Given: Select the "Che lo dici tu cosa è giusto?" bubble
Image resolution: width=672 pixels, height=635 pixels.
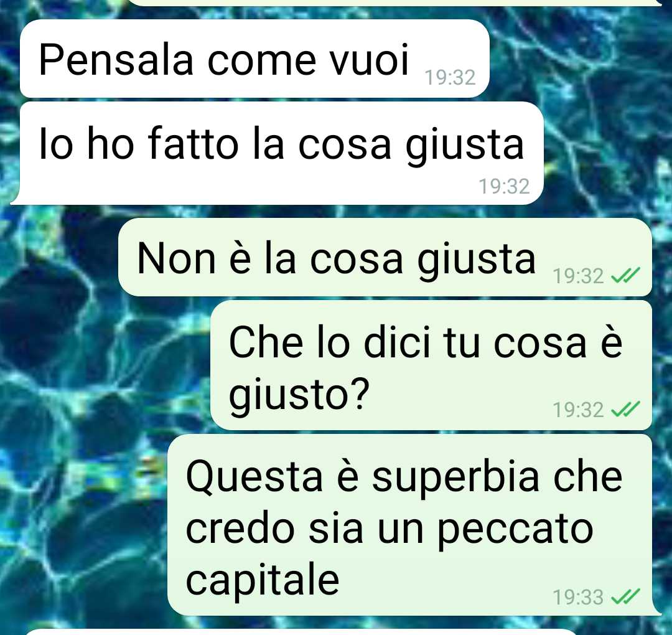Looking at the screenshot, I should click(x=431, y=365).
